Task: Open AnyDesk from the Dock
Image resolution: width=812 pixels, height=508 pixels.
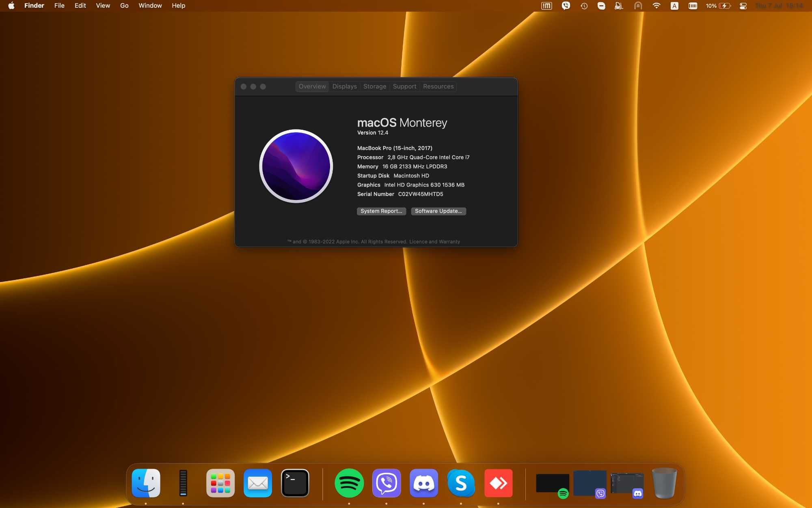Action: [x=499, y=483]
